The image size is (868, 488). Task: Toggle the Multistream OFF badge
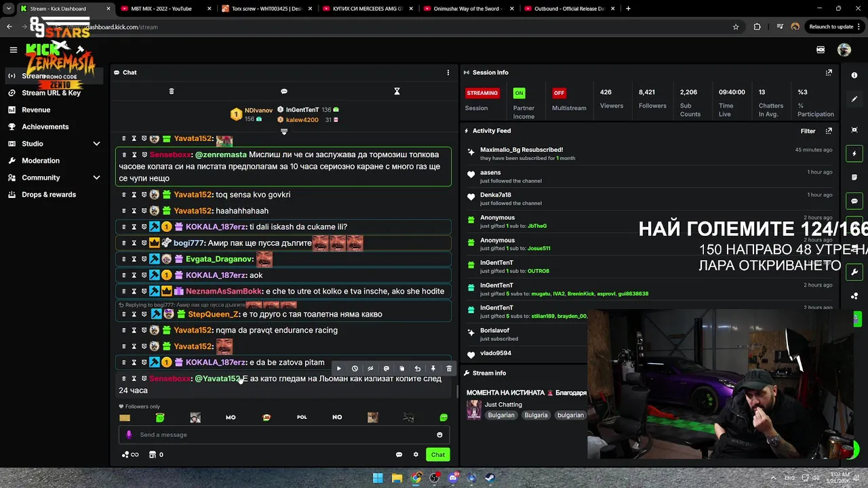(559, 93)
